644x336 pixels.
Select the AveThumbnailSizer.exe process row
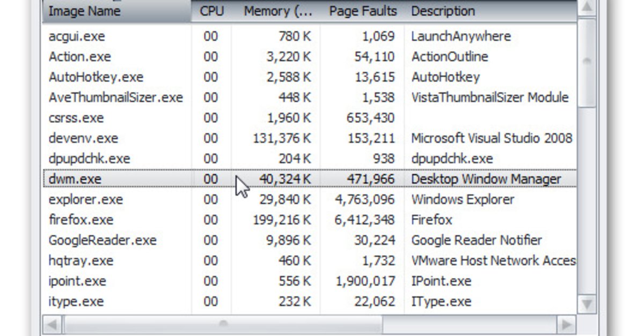coord(115,98)
